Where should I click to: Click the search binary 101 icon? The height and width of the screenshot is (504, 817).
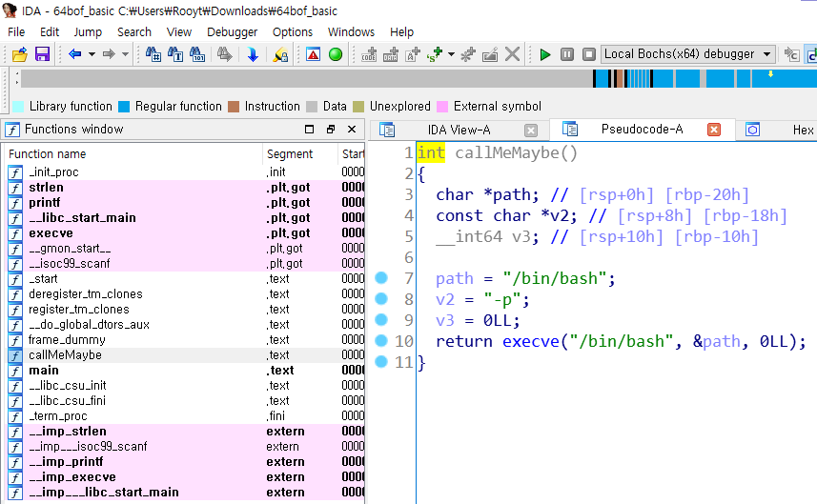click(x=197, y=54)
